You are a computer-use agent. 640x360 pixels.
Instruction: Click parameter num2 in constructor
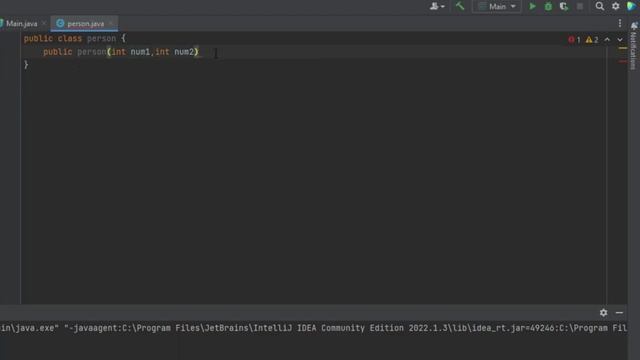tap(184, 52)
